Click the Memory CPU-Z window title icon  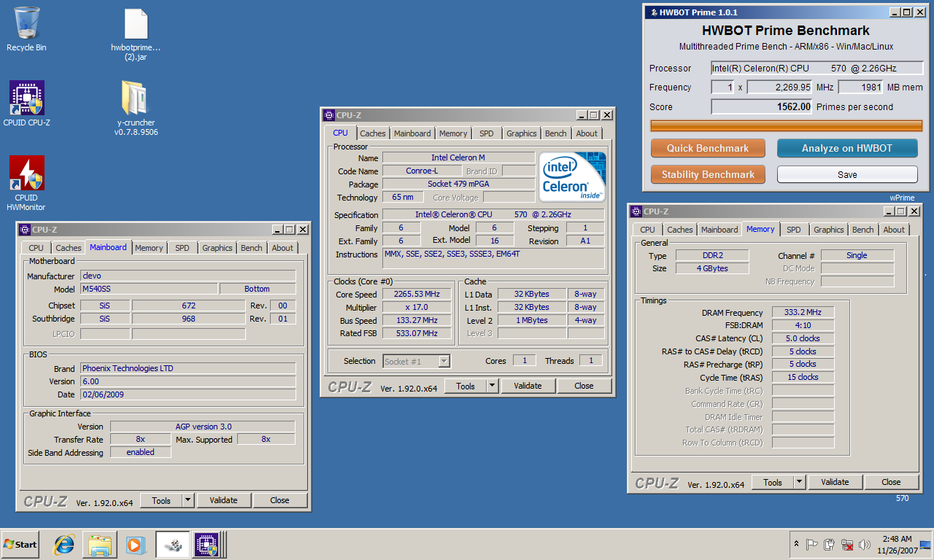637,211
